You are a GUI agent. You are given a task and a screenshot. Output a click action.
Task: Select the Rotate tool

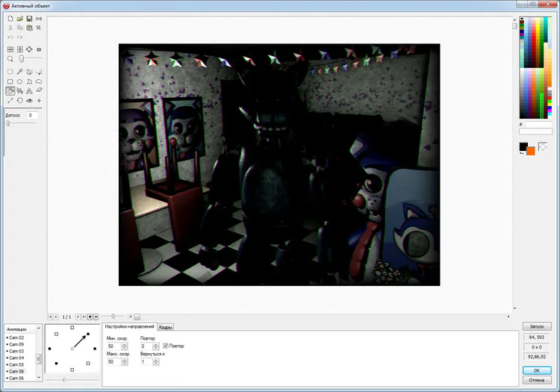coord(20,101)
